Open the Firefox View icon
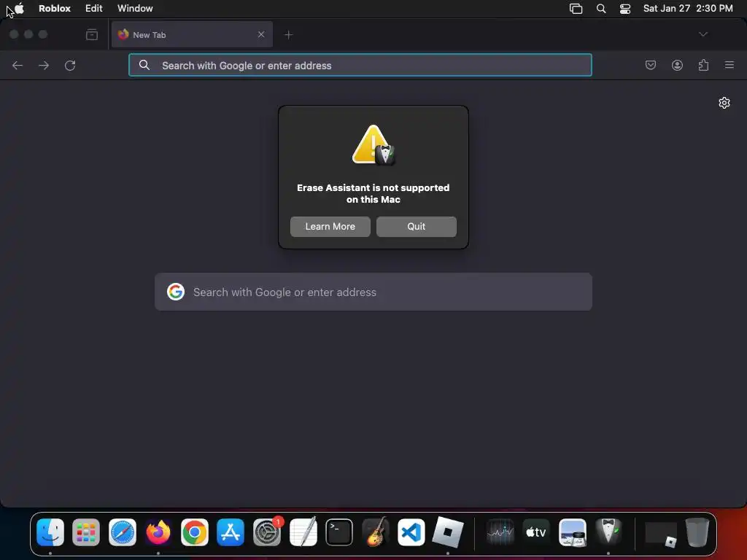747x560 pixels. pyautogui.click(x=92, y=34)
